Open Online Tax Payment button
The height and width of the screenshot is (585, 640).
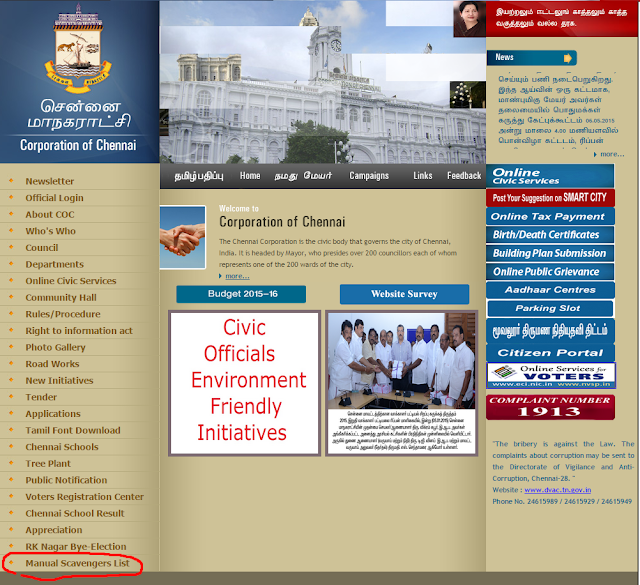pos(550,216)
